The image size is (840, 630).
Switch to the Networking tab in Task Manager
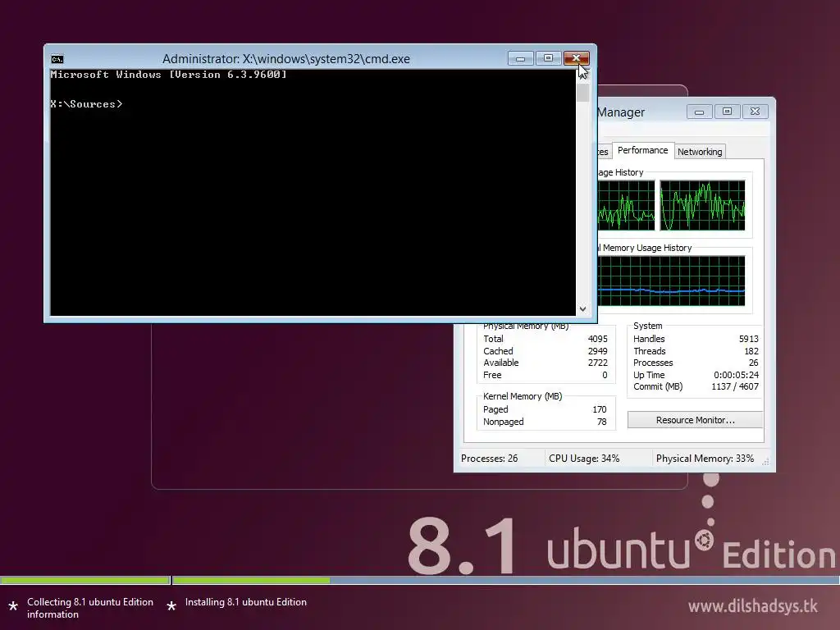(x=700, y=152)
